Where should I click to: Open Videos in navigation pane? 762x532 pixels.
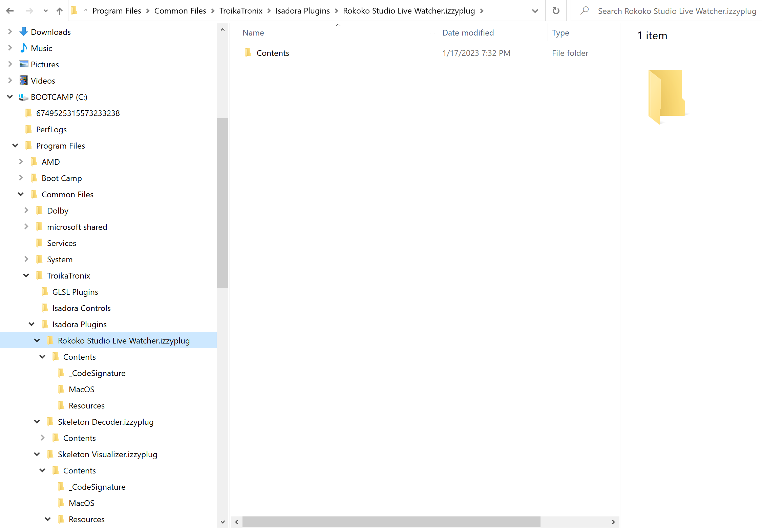click(x=43, y=81)
